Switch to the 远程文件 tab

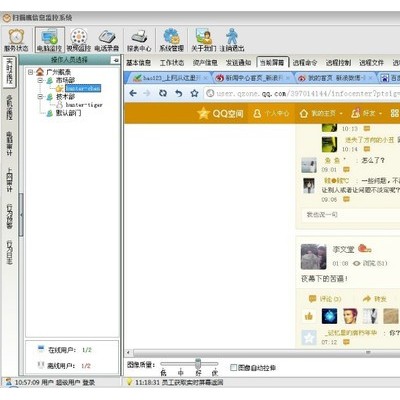[371, 62]
